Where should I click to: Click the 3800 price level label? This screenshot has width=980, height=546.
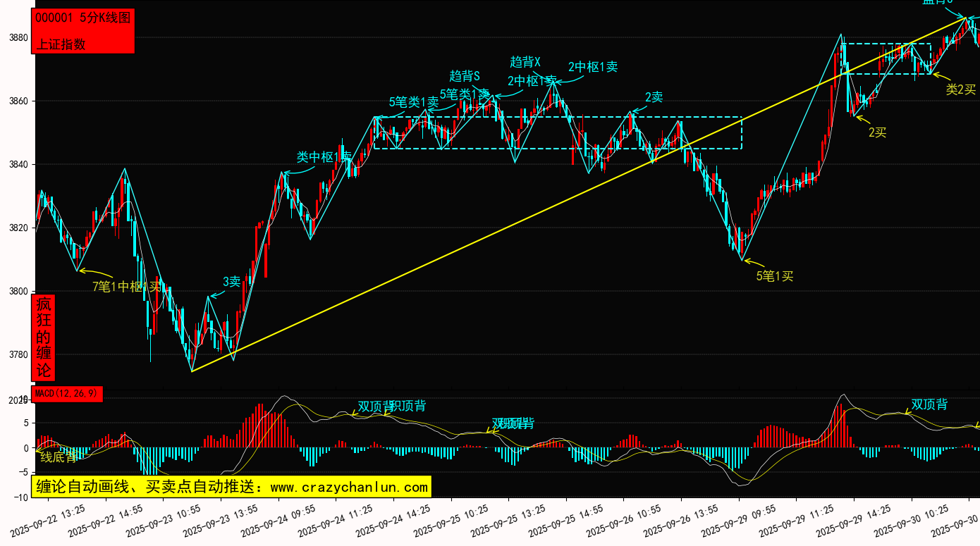click(15, 292)
